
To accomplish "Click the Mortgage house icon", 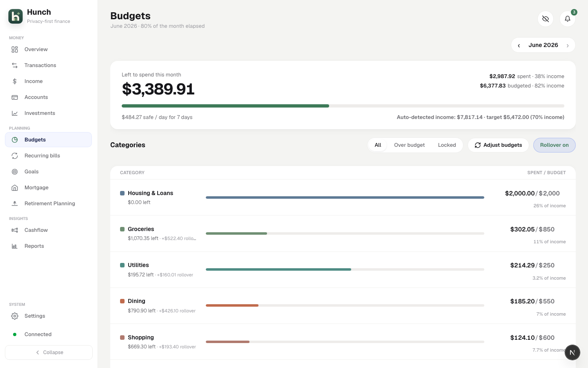I will [x=15, y=188].
